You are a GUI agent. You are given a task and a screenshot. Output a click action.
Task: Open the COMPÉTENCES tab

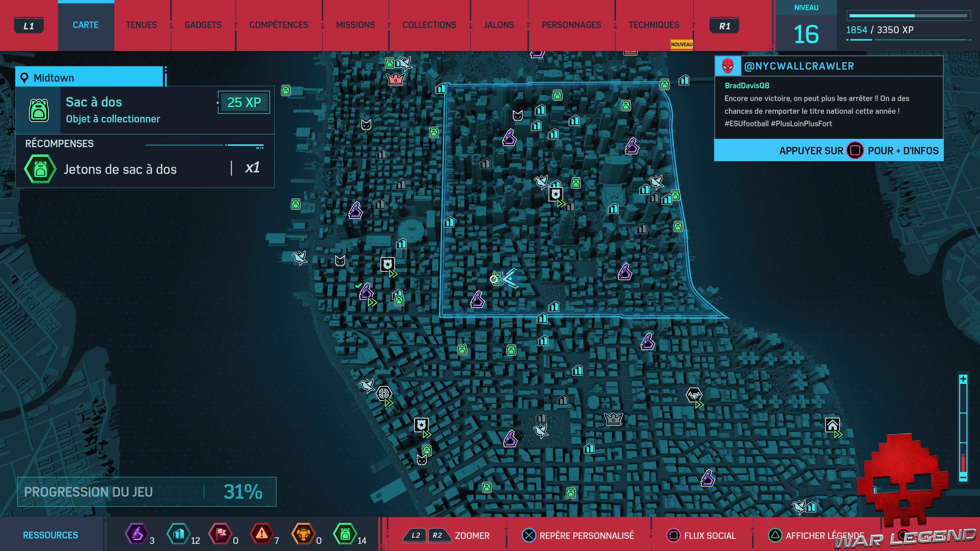278,25
